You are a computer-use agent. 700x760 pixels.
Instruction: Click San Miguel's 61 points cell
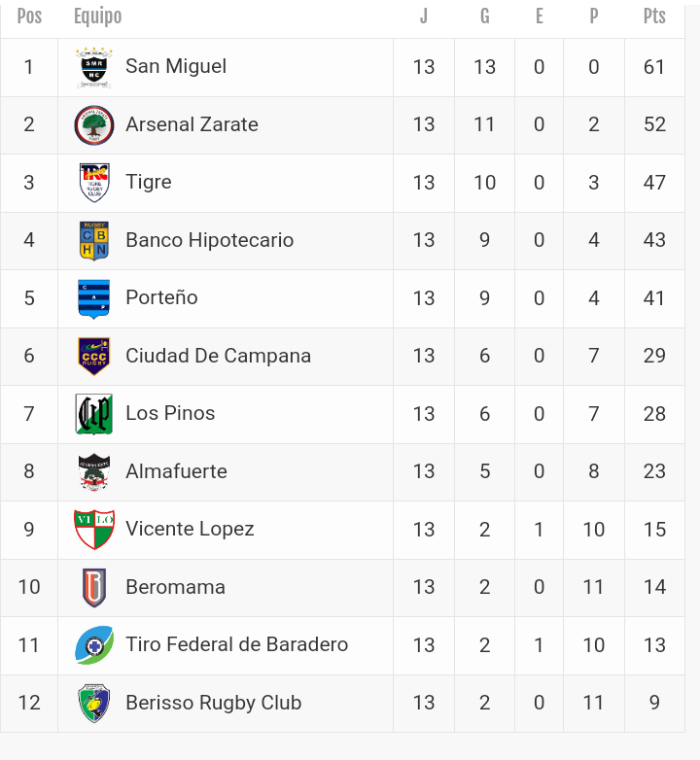pos(654,67)
